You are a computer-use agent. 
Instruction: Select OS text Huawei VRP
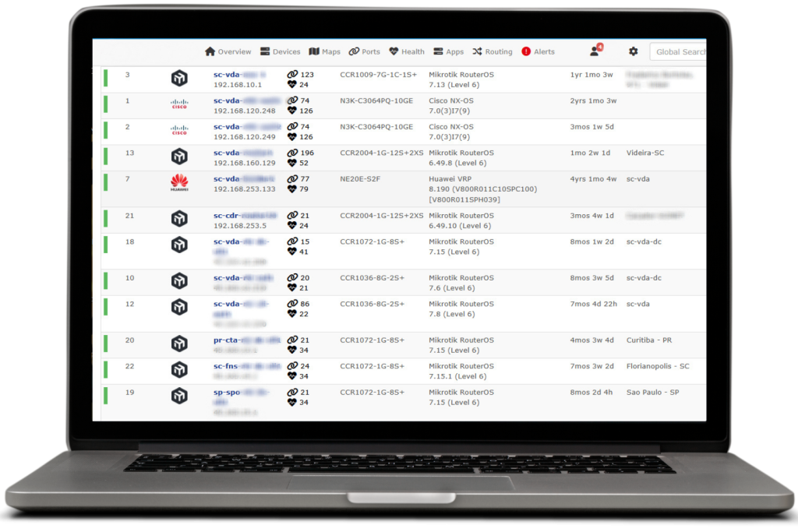[x=450, y=178]
